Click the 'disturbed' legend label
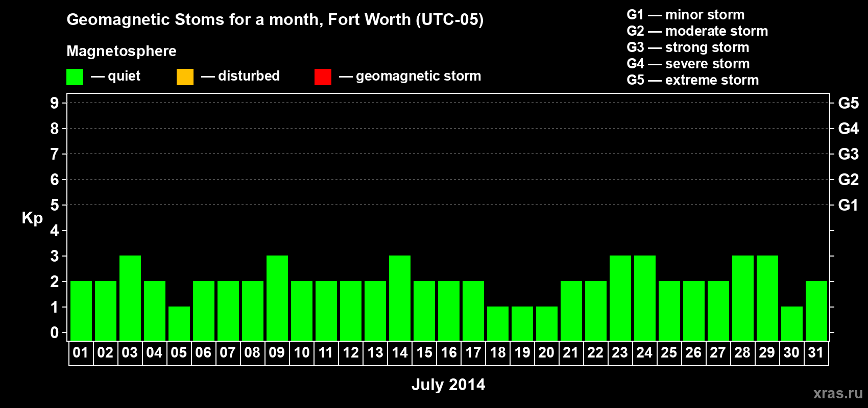 pos(249,76)
